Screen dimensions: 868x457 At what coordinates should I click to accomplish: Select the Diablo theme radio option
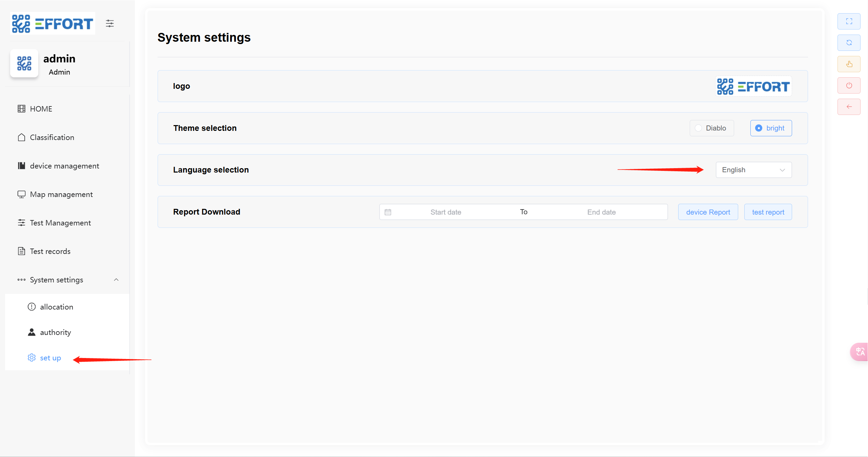[711, 128]
